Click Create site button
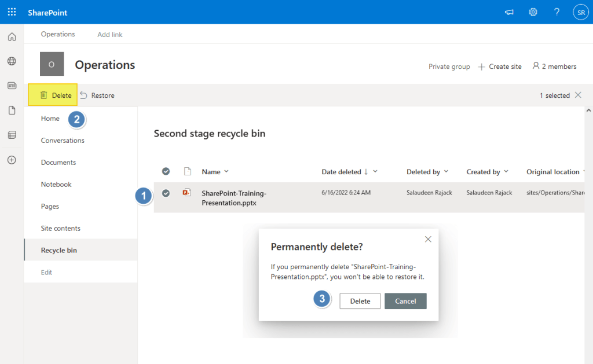Image resolution: width=593 pixels, height=364 pixels. (500, 67)
